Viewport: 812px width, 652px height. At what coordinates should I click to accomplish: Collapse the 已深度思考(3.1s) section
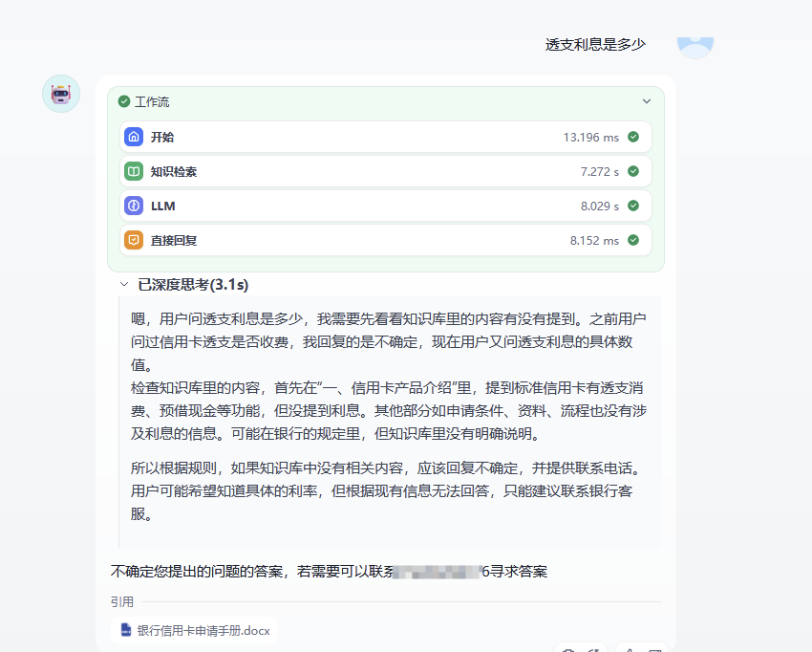(124, 284)
